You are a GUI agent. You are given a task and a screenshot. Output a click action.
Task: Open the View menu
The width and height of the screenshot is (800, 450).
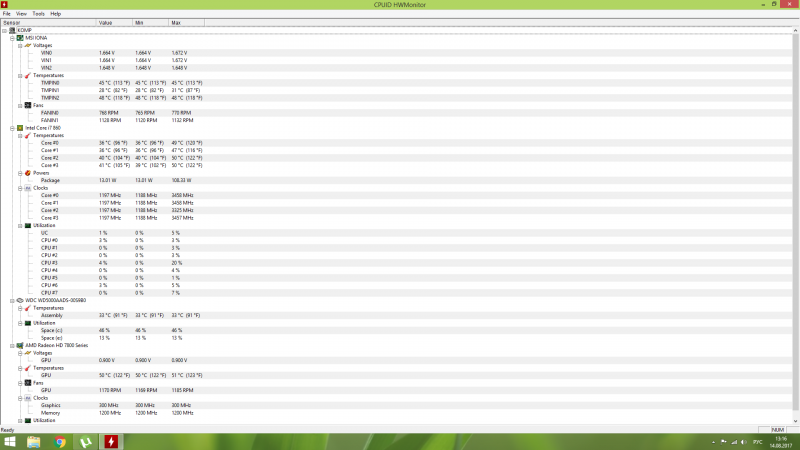pos(21,14)
